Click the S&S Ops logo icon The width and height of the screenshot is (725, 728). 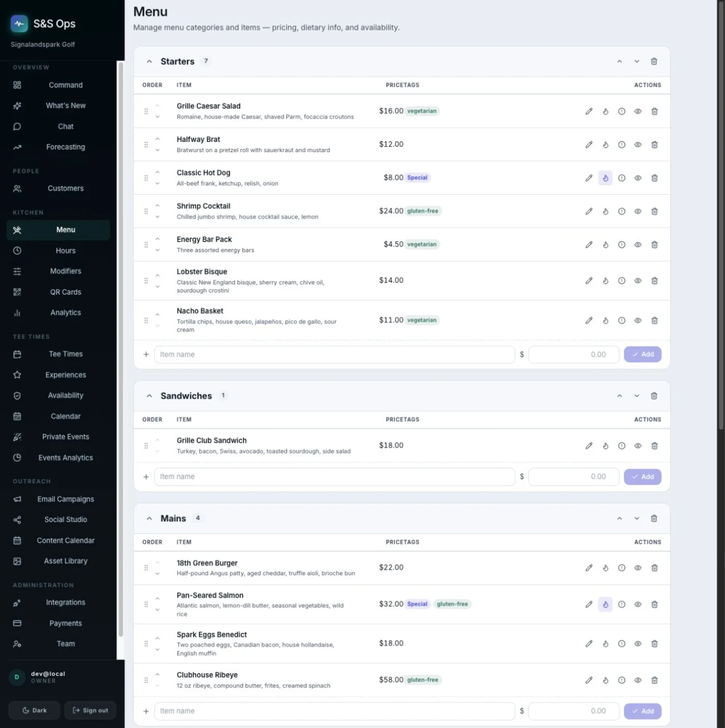[x=19, y=23]
